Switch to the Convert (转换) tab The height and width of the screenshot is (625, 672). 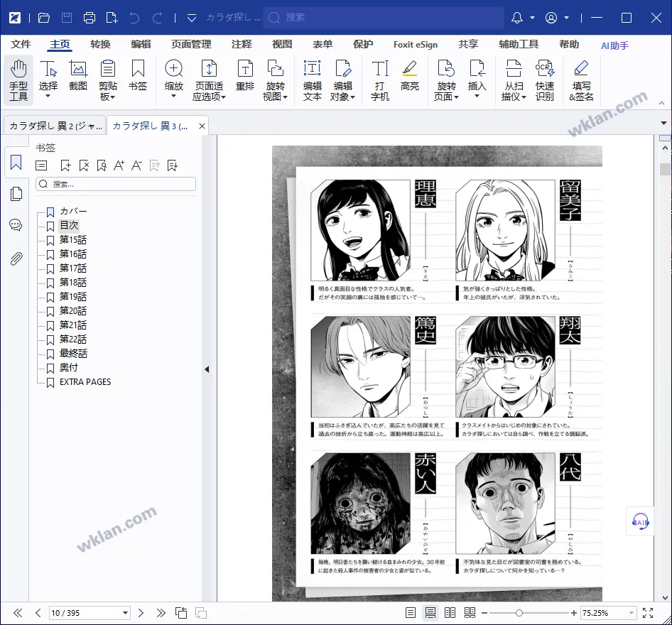pyautogui.click(x=100, y=45)
